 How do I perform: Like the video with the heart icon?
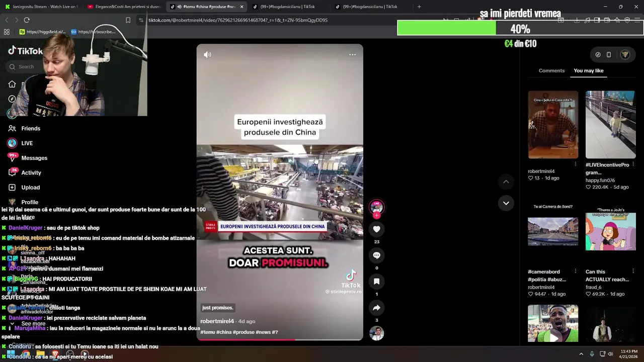(376, 229)
